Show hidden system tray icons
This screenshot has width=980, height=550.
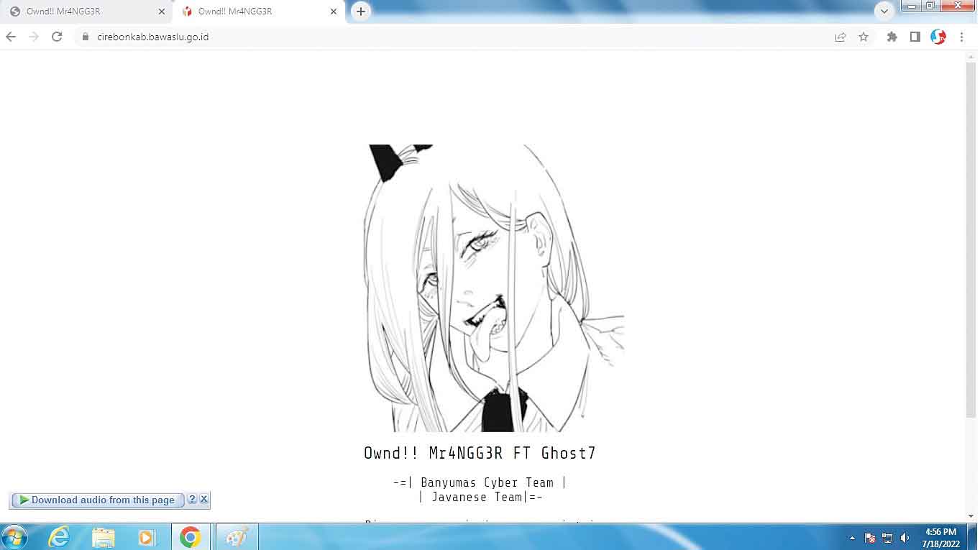(853, 538)
